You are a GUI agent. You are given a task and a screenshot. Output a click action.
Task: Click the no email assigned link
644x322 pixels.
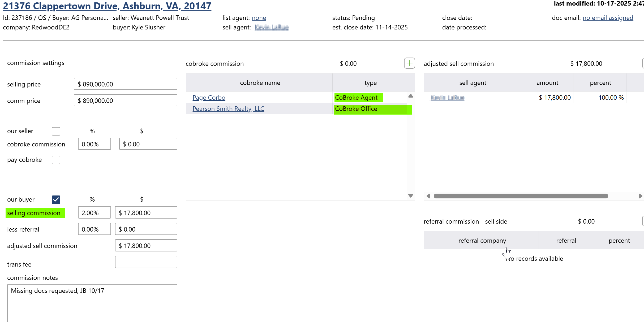coord(608,18)
